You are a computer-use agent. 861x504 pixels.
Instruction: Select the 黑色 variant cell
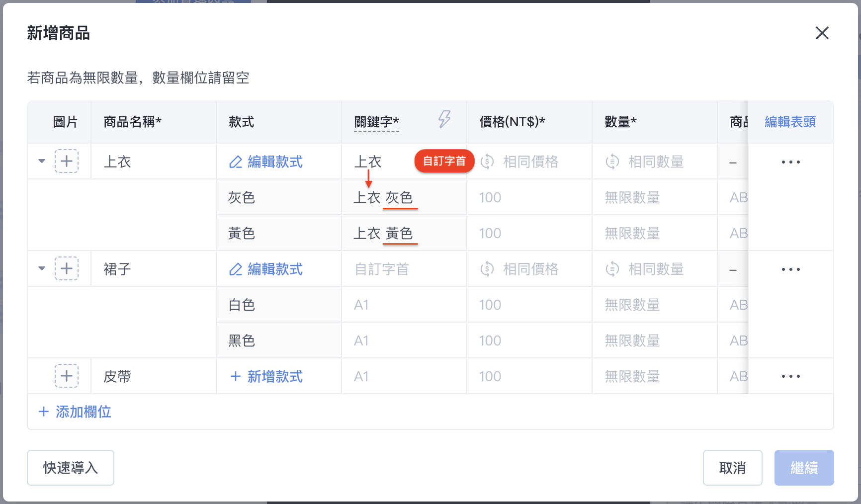tap(279, 340)
